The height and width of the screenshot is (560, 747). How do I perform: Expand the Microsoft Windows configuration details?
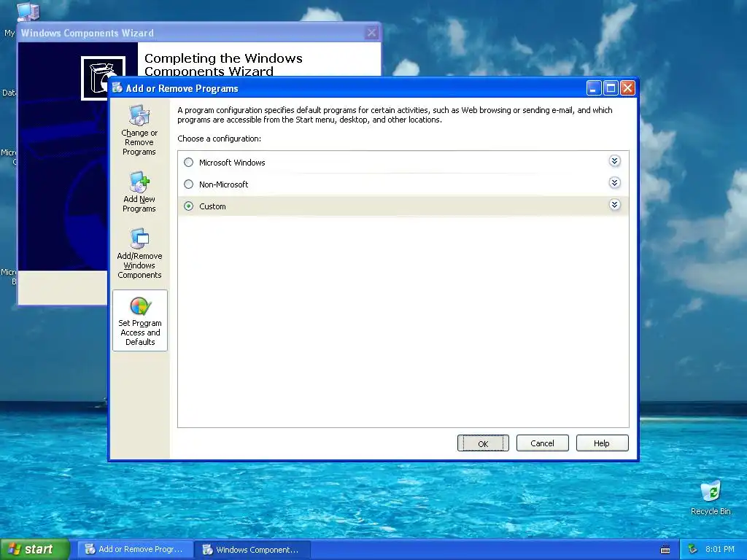[614, 161]
